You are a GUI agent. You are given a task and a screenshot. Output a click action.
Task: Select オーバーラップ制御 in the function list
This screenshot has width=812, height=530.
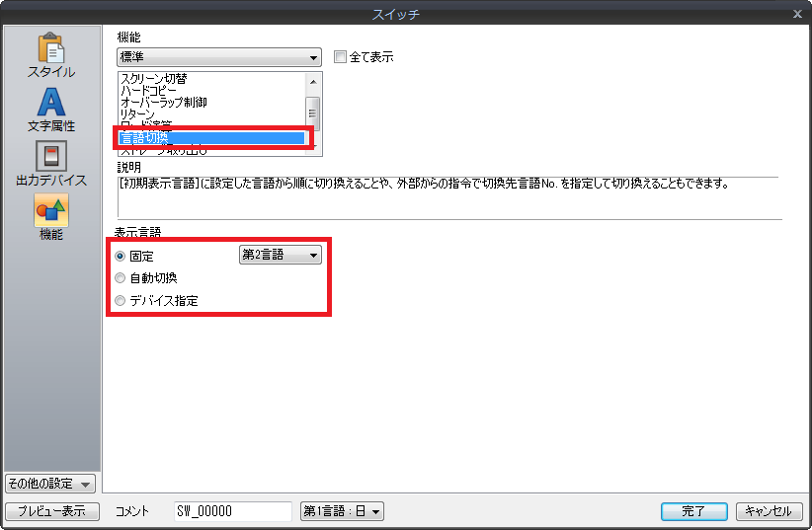point(164,102)
